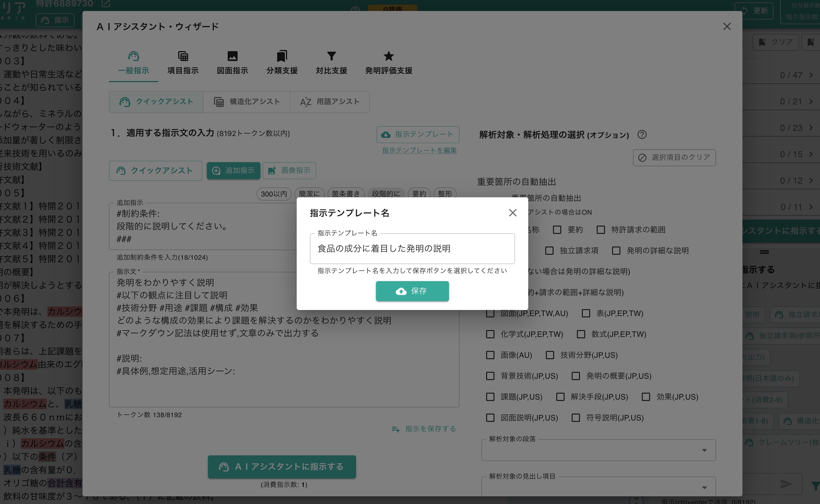Expand the 0 / 12 row chevron
This screenshot has width=820, height=504.
811,180
